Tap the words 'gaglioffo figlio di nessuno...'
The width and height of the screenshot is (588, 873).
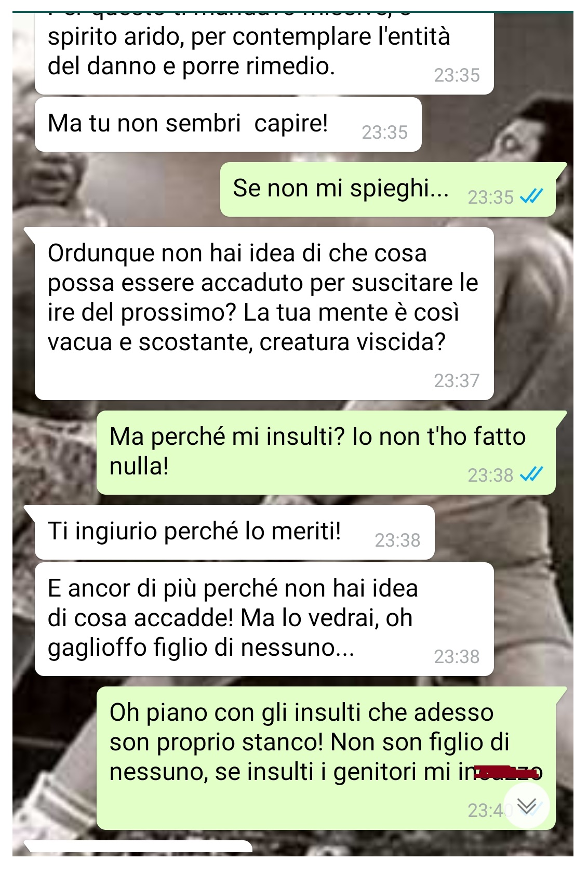click(x=201, y=648)
